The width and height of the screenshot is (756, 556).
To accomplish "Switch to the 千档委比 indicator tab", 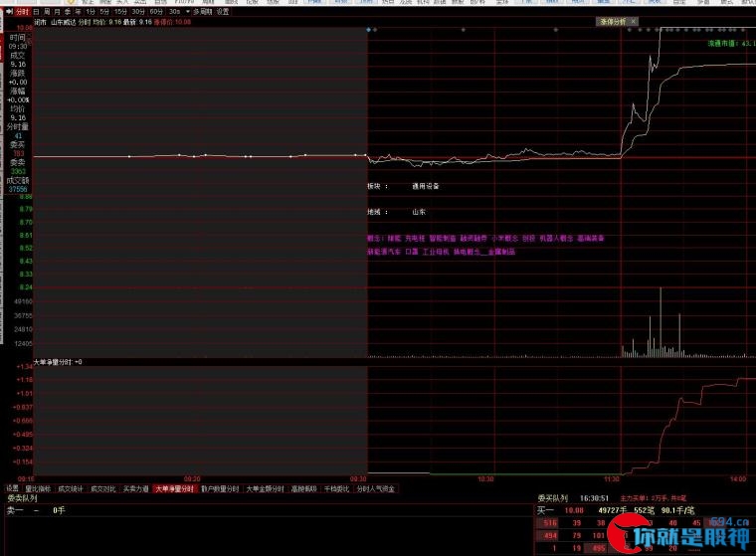I will 336,489.
